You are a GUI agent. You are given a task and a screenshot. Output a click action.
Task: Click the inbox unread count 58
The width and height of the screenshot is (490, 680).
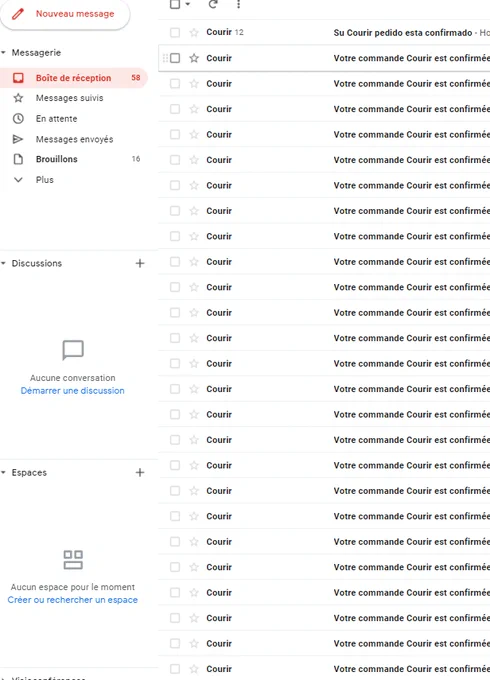[136, 78]
